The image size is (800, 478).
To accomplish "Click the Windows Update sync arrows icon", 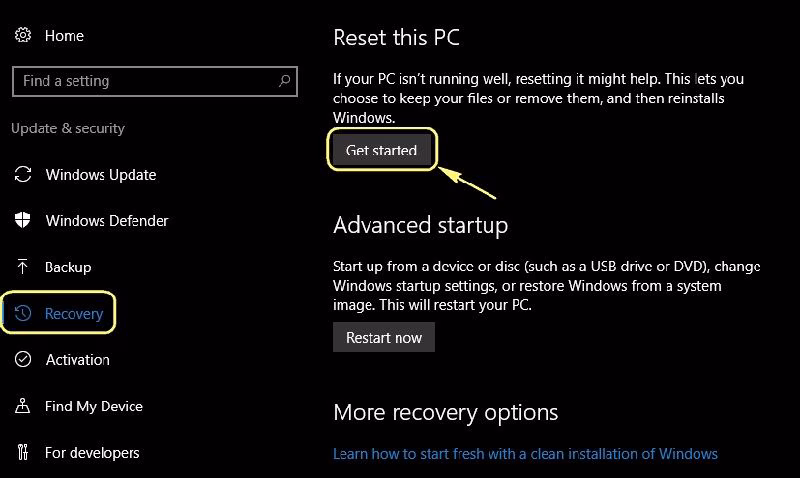I will pyautogui.click(x=22, y=175).
